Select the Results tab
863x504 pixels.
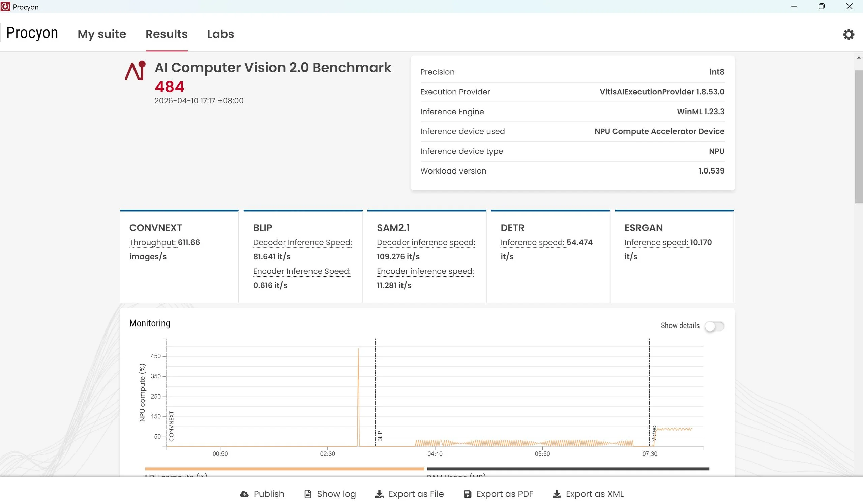[x=167, y=34]
